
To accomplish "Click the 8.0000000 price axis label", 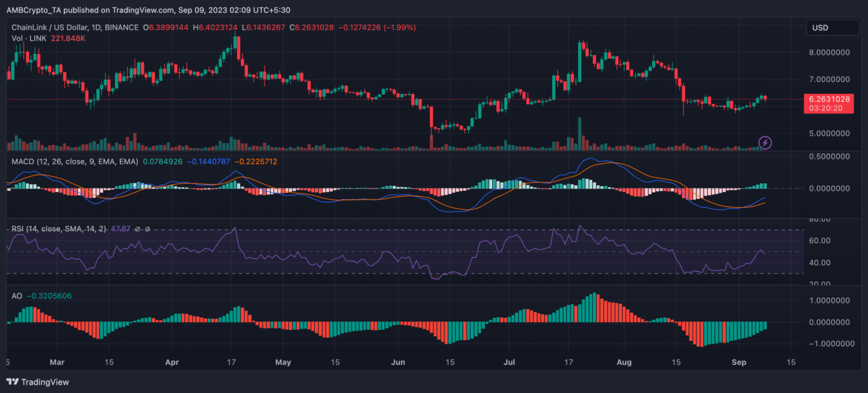I will 829,52.
